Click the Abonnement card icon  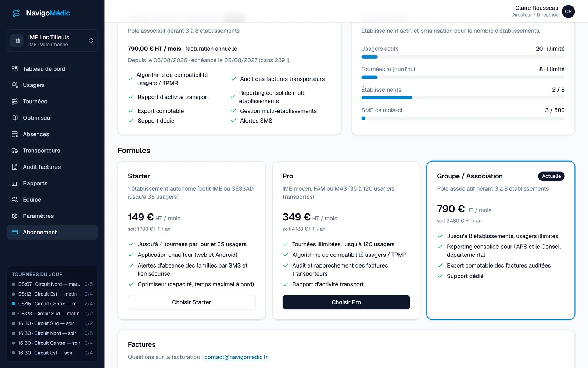point(15,232)
